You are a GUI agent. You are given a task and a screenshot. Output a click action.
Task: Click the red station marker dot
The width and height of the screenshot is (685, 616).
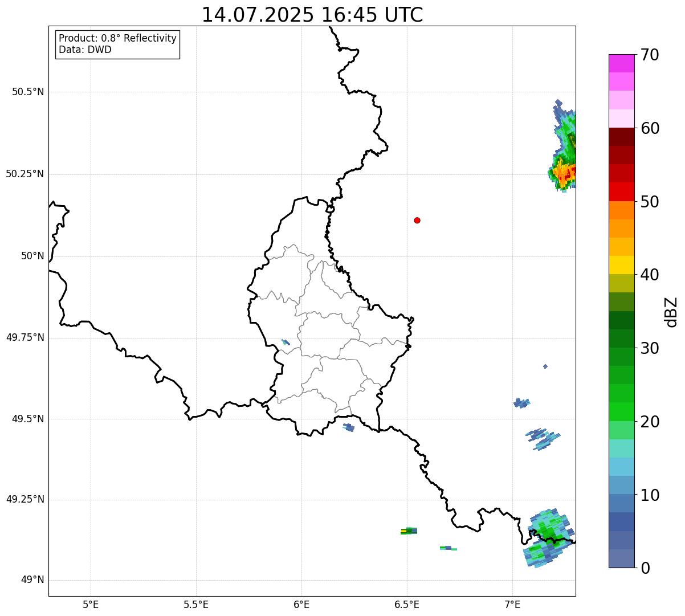click(417, 220)
